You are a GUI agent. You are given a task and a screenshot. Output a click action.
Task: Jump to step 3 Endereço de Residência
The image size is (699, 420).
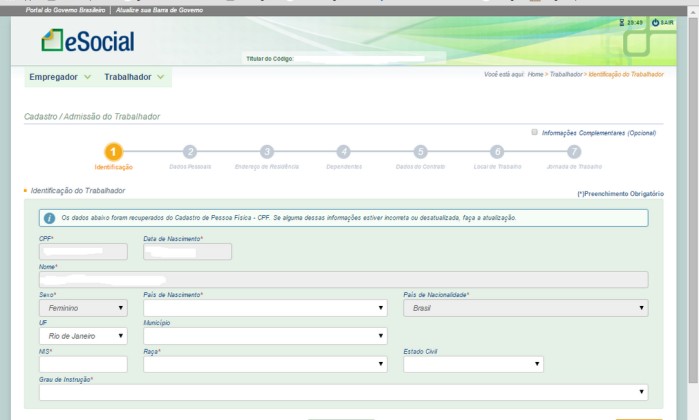(x=267, y=152)
